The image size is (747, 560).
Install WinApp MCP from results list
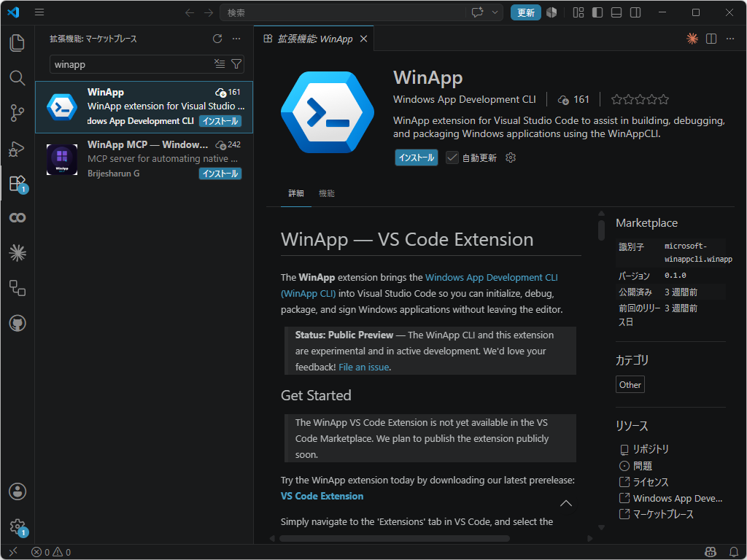tap(220, 174)
